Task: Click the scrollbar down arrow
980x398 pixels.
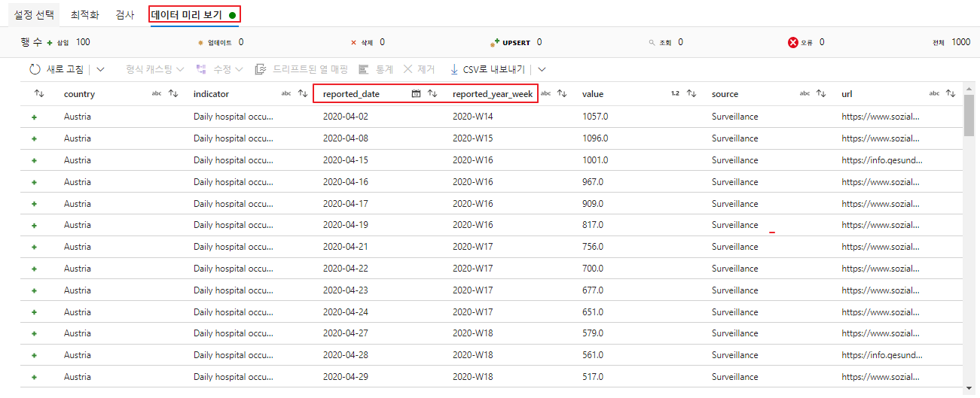Action: [969, 388]
